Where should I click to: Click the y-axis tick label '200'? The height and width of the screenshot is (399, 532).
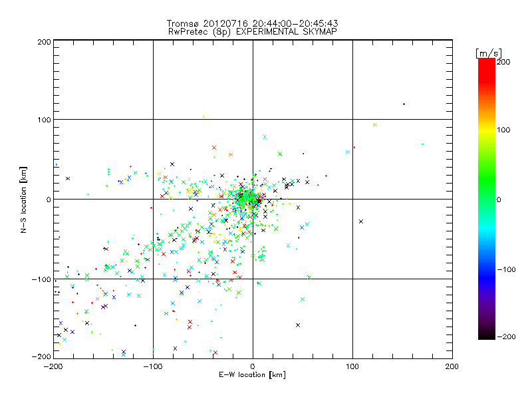click(x=44, y=42)
